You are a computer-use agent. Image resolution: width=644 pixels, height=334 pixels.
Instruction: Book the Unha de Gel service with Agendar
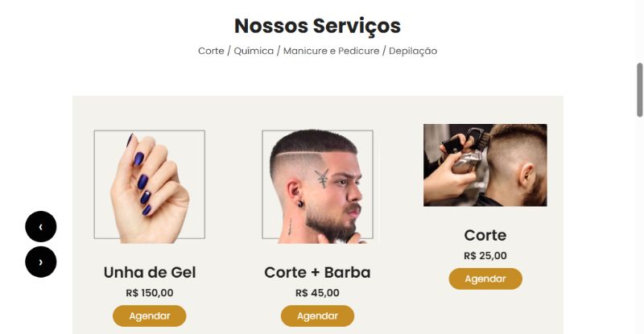150,316
